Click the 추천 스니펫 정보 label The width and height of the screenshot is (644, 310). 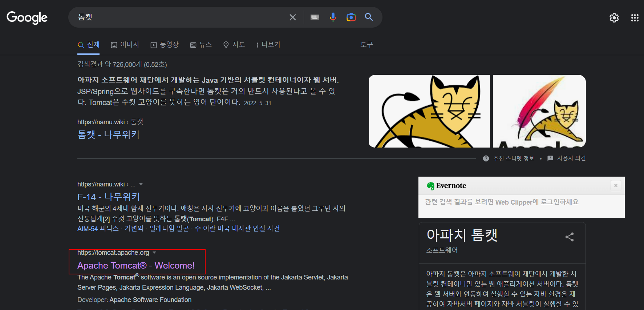coord(514,158)
